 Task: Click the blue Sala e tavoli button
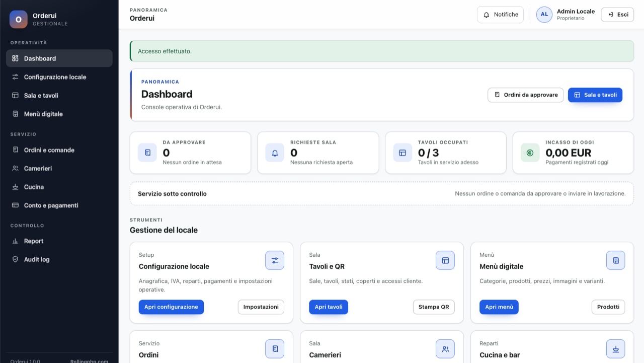[x=595, y=95]
